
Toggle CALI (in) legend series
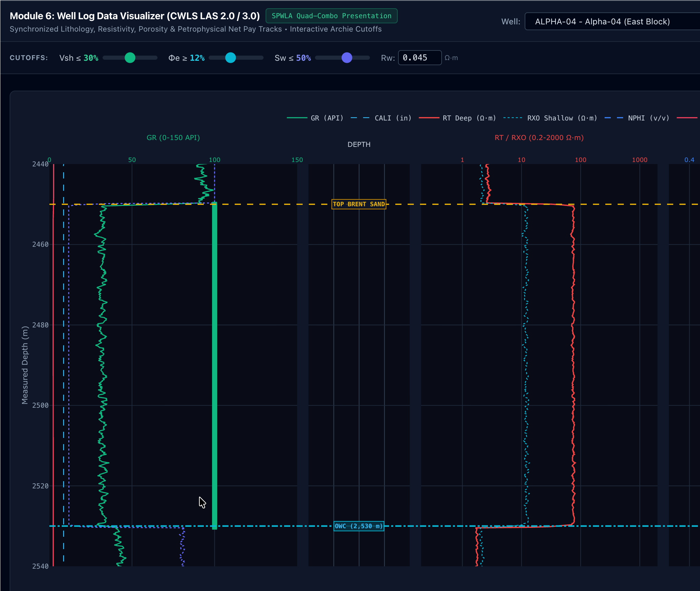[x=381, y=118]
